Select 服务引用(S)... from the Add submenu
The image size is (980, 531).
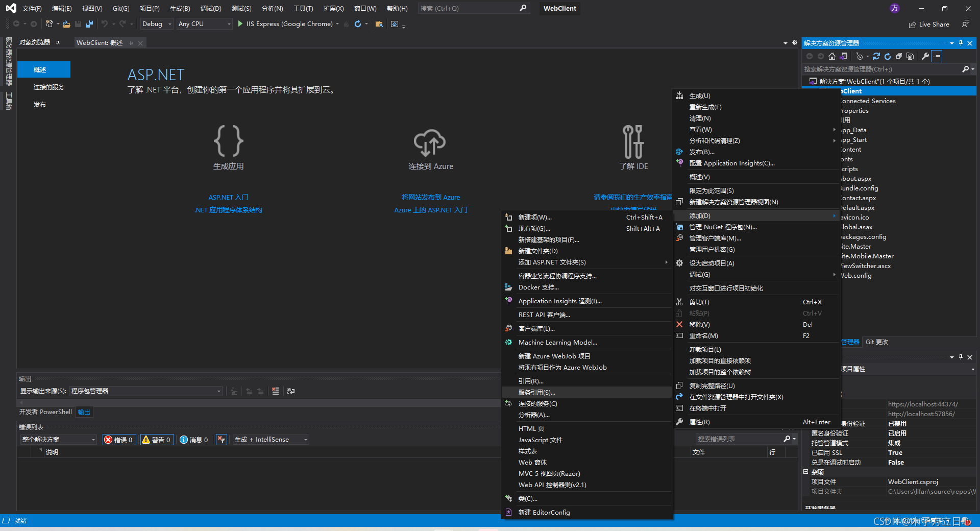587,393
